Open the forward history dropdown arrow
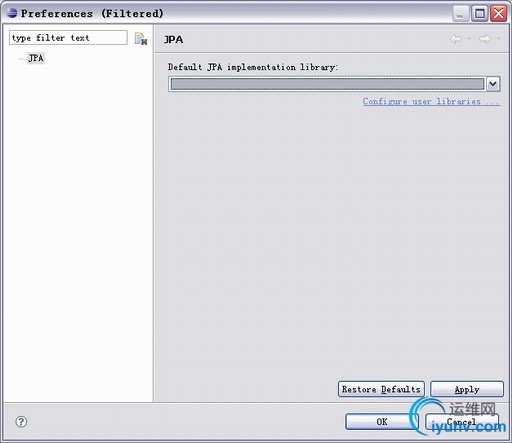Image resolution: width=512 pixels, height=443 pixels. point(498,39)
